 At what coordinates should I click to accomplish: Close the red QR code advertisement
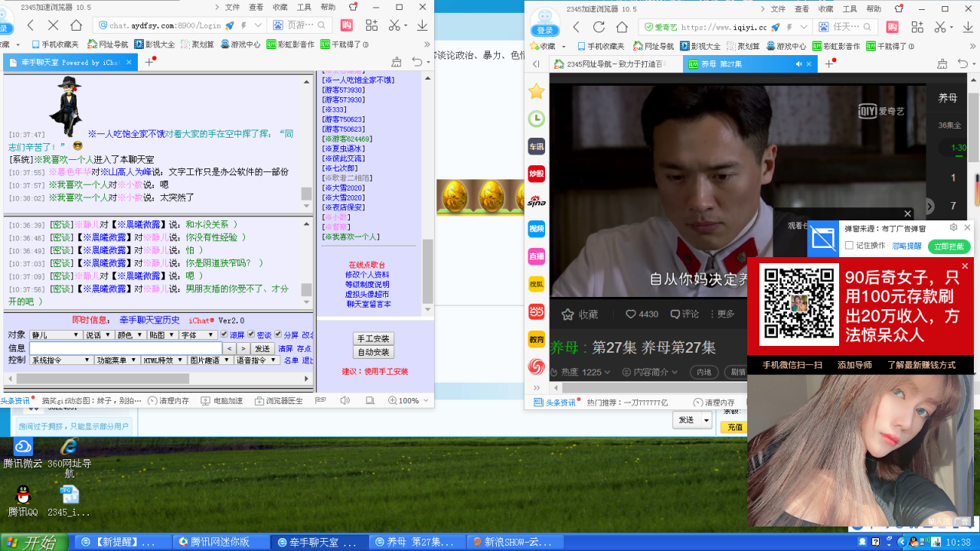(x=965, y=266)
